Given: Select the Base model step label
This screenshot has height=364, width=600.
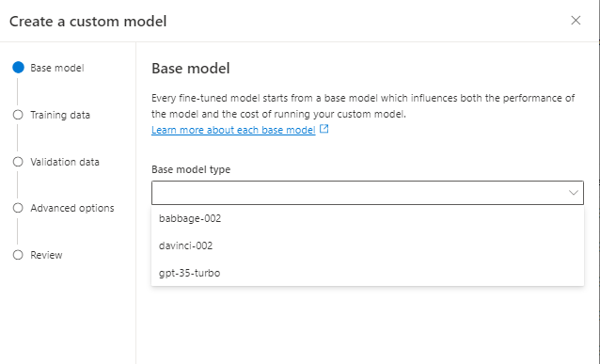Looking at the screenshot, I should [57, 68].
